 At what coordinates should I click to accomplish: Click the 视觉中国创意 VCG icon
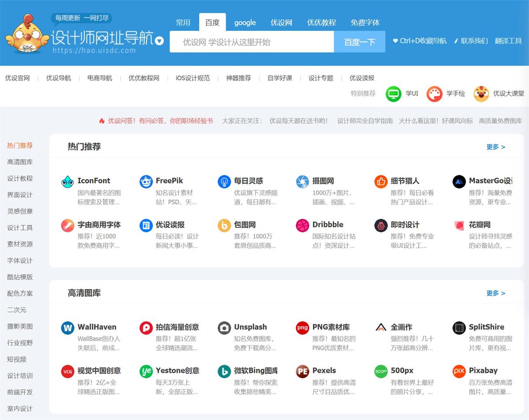67,372
